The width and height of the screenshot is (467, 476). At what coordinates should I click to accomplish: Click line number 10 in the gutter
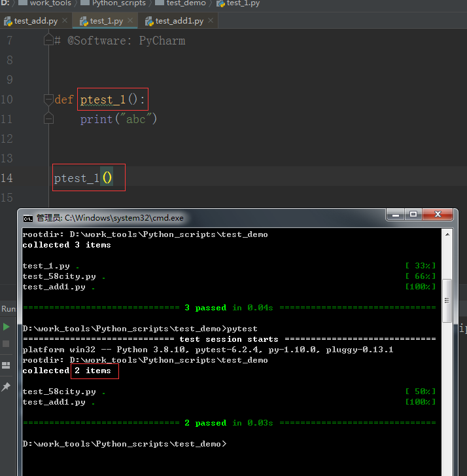pyautogui.click(x=7, y=100)
